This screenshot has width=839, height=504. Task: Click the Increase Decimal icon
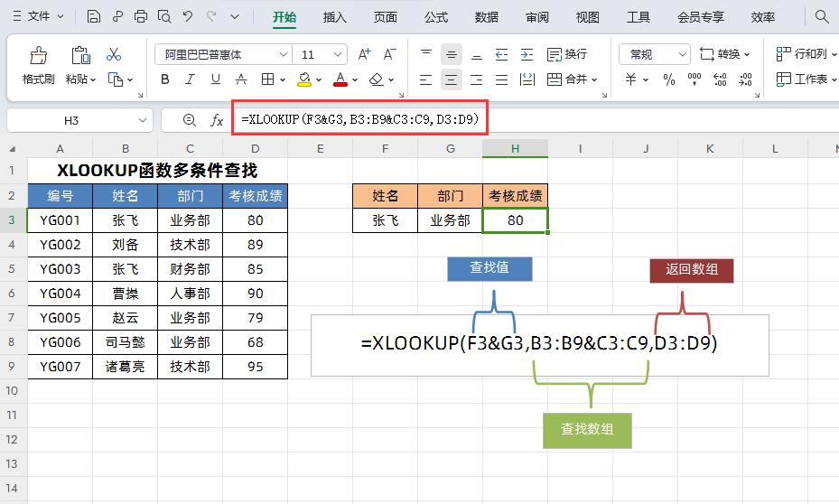(x=720, y=79)
